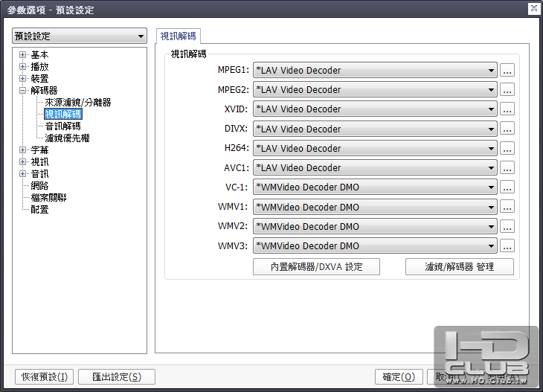Click the '...' button beside XVID decoder

coord(507,109)
